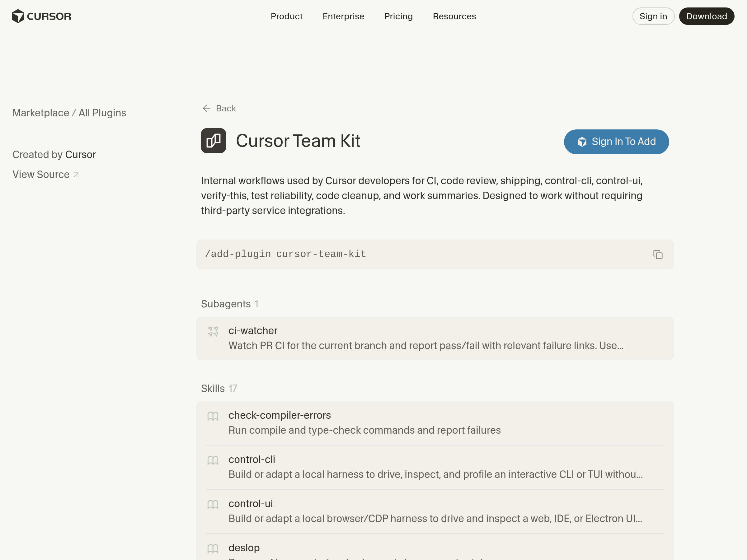Open the Enterprise menu
747x560 pixels.
click(x=343, y=16)
